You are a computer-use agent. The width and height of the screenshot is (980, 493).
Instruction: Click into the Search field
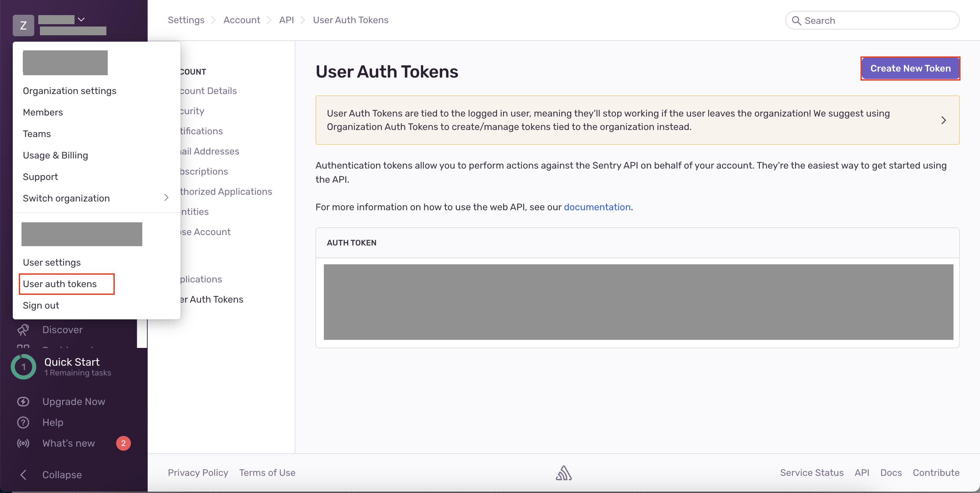(872, 20)
